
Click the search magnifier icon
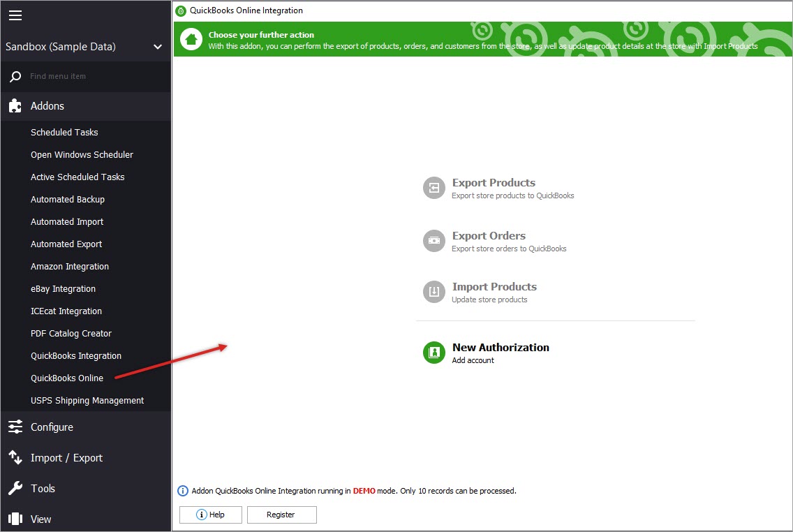(x=15, y=76)
